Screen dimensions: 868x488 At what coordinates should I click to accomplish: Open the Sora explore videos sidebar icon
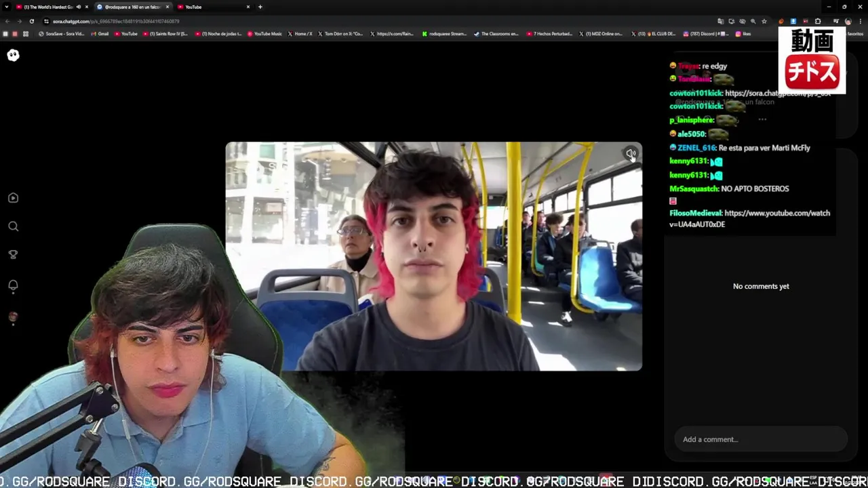point(13,198)
